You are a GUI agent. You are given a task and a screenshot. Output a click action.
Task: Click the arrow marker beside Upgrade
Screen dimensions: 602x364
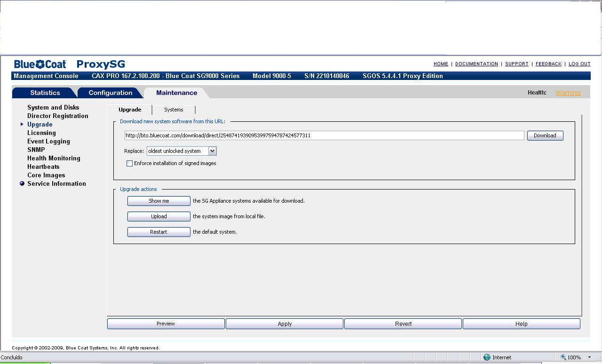point(22,124)
